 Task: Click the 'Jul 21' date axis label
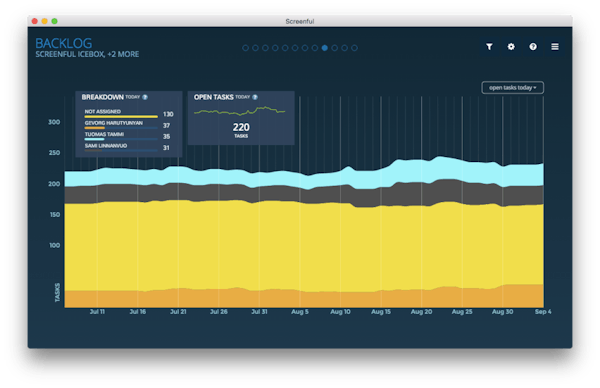click(x=178, y=312)
